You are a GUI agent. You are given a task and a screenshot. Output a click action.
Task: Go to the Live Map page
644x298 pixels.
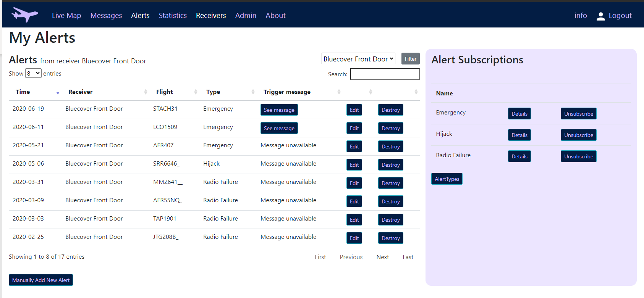click(66, 16)
